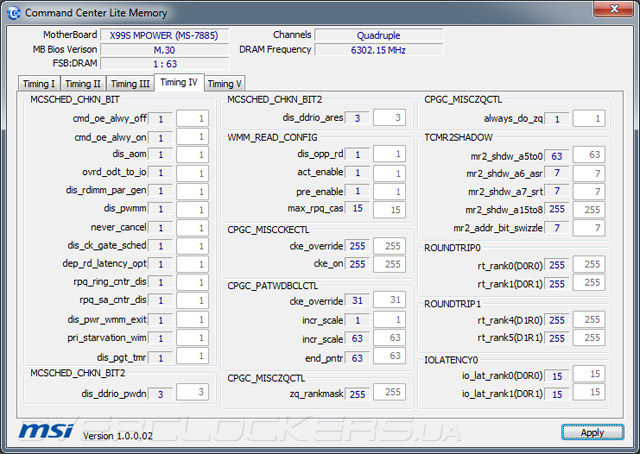Click the pri_starvation_wim input field
Viewport: 640px width, 454px height.
pyautogui.click(x=193, y=338)
